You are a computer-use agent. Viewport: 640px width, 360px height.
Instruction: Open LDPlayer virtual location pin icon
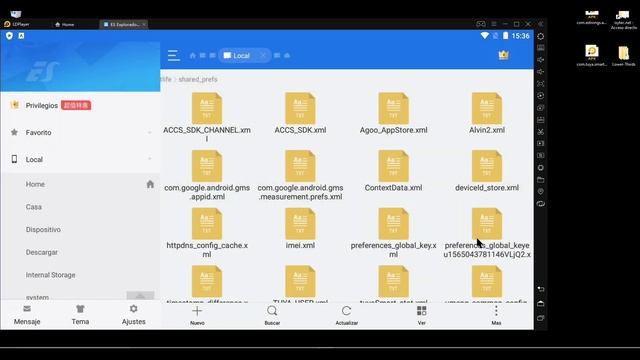click(x=541, y=191)
